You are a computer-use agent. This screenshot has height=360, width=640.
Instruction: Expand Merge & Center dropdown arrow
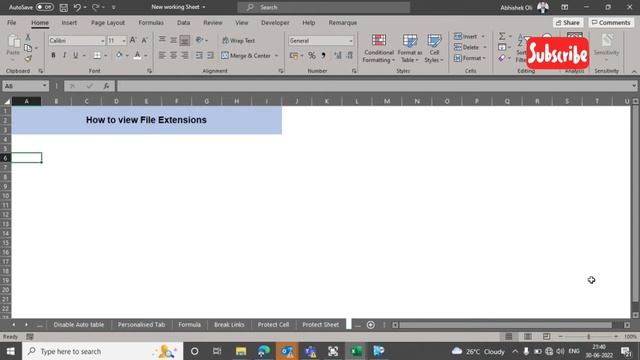277,56
